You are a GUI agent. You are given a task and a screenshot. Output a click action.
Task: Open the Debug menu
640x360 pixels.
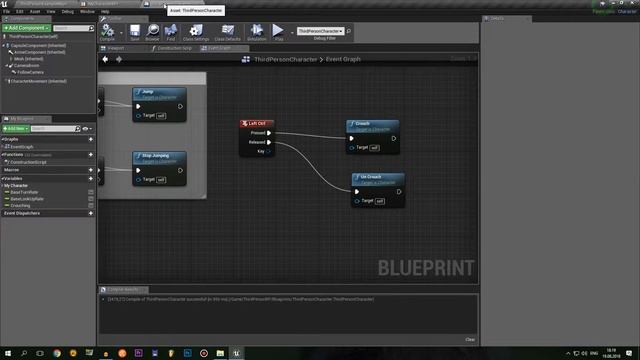click(x=68, y=11)
